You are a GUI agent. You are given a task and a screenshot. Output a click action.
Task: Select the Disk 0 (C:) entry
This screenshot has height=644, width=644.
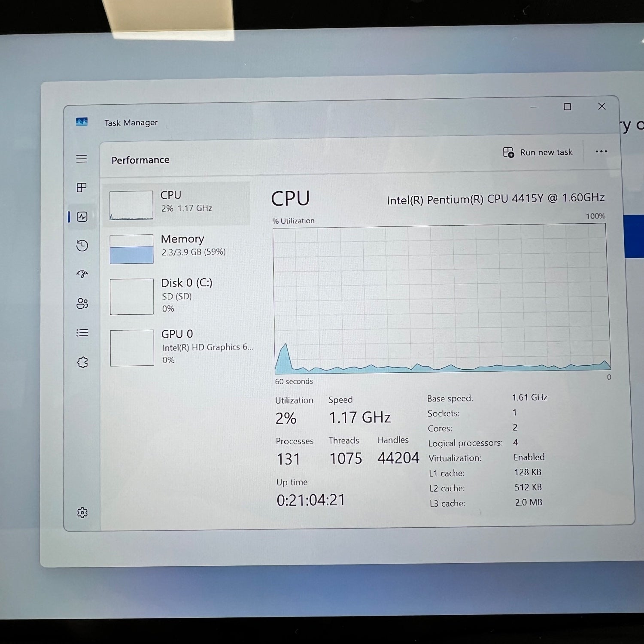pyautogui.click(x=177, y=296)
